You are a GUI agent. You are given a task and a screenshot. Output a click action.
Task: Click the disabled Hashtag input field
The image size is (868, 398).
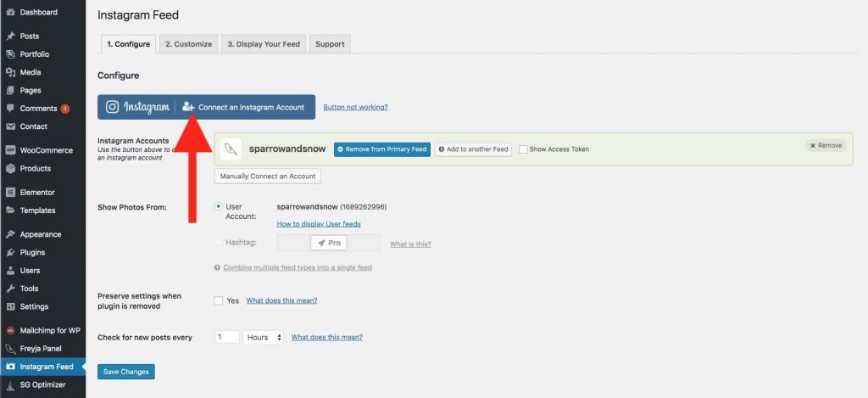[329, 243]
